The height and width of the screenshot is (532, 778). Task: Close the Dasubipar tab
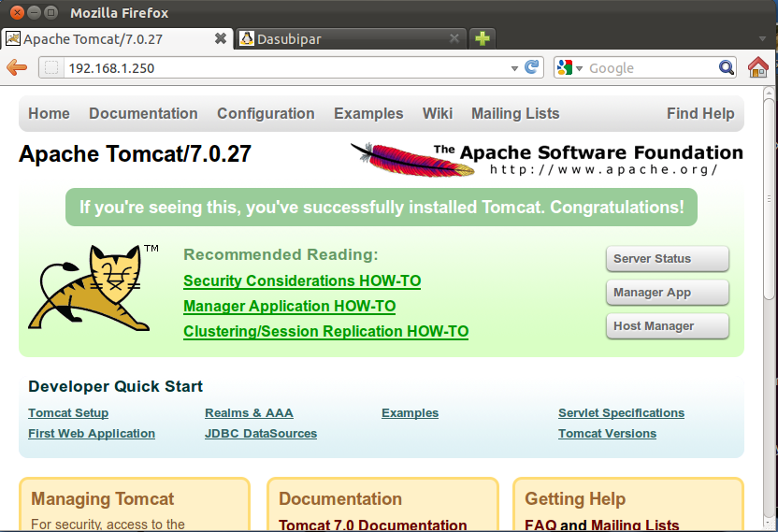454,38
